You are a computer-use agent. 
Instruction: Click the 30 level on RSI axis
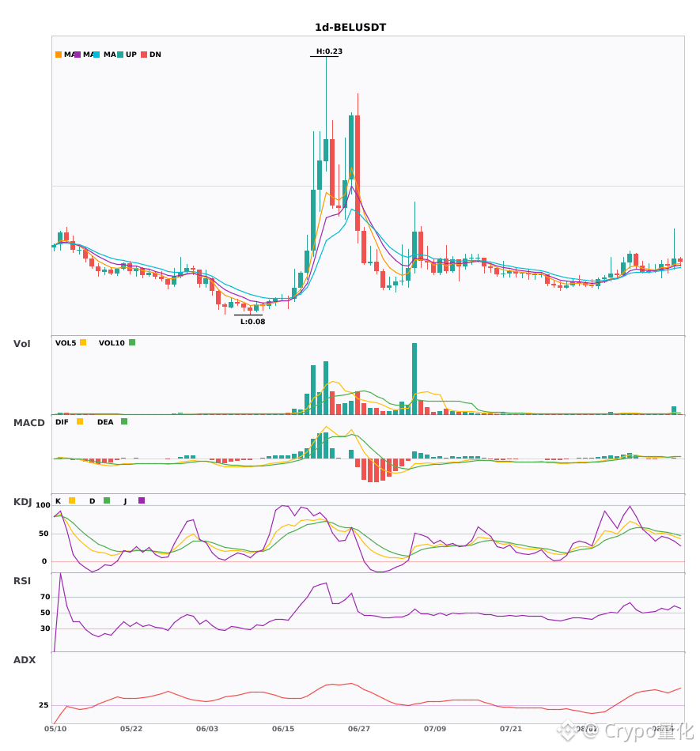(45, 628)
